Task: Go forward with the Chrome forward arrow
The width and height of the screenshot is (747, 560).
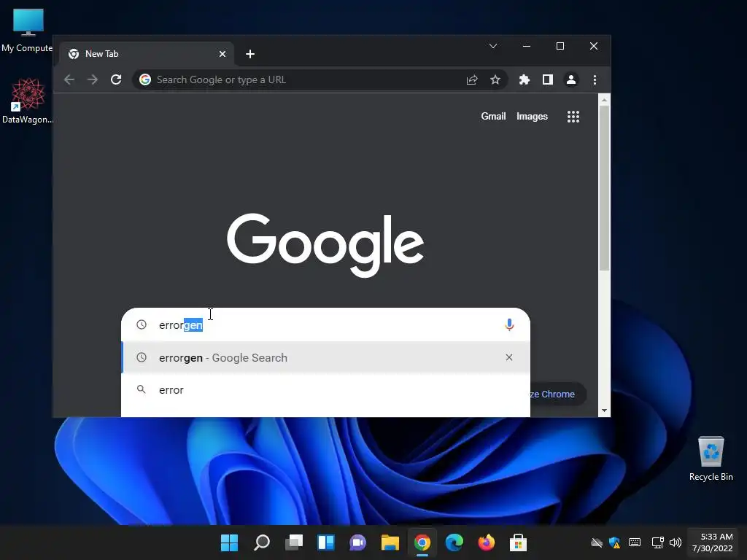Action: point(93,79)
